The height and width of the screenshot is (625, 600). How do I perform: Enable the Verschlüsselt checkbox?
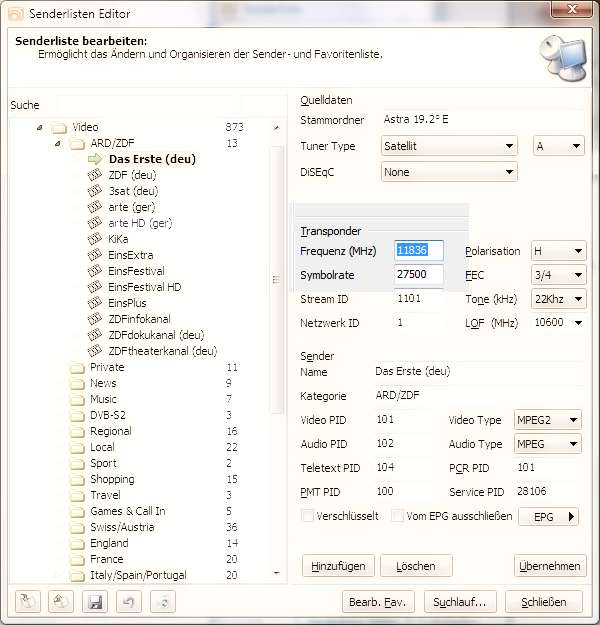point(308,516)
